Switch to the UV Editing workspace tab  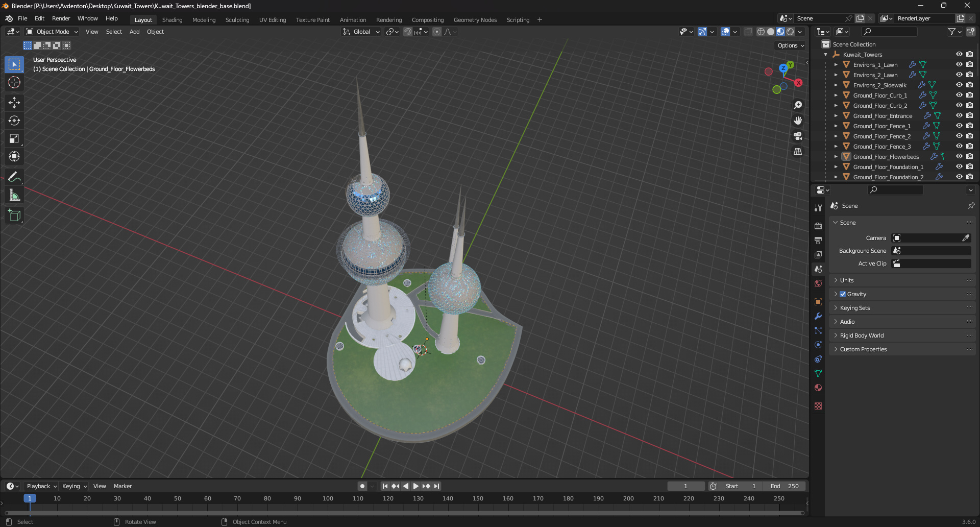[x=273, y=20]
